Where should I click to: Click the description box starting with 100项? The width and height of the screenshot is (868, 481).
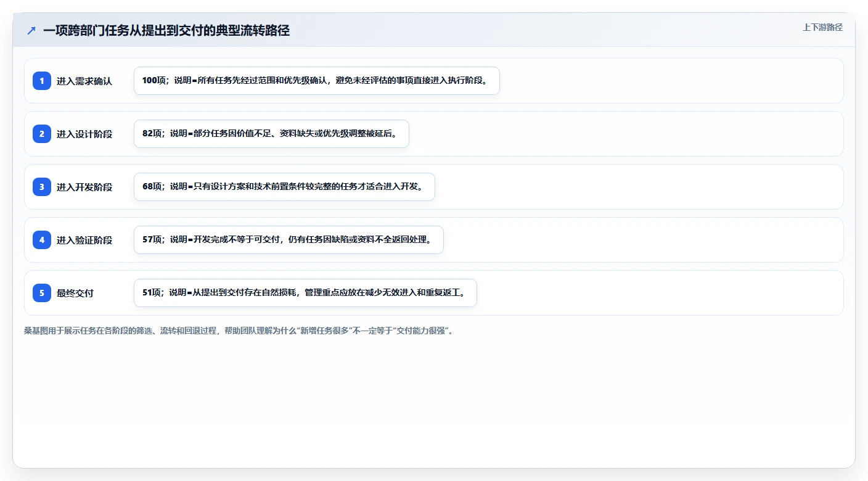coord(317,81)
